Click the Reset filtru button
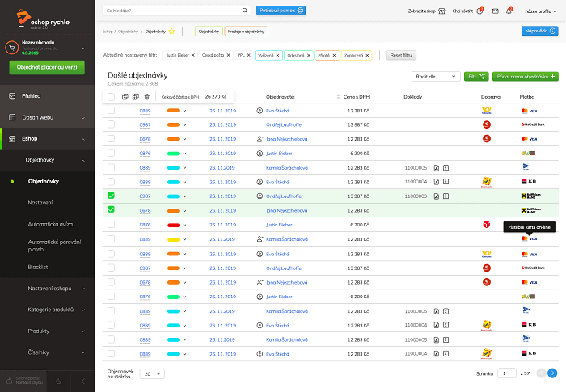This screenshot has width=566, height=392. [402, 55]
